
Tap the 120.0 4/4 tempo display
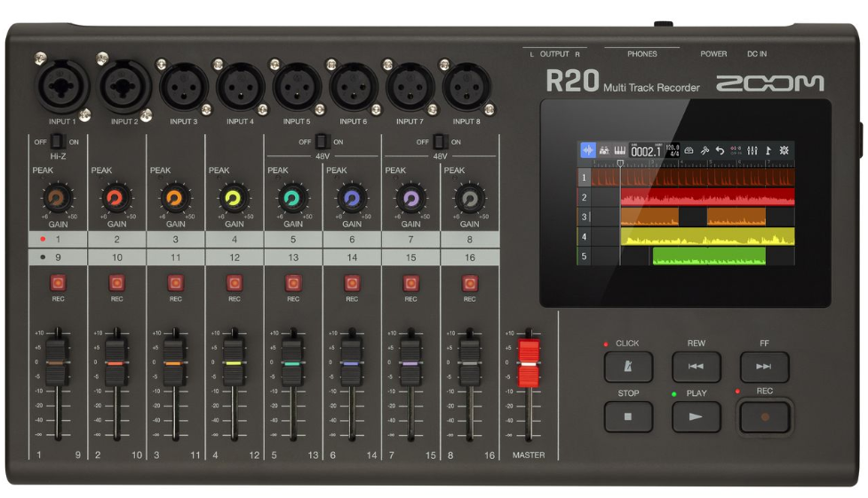click(x=673, y=151)
